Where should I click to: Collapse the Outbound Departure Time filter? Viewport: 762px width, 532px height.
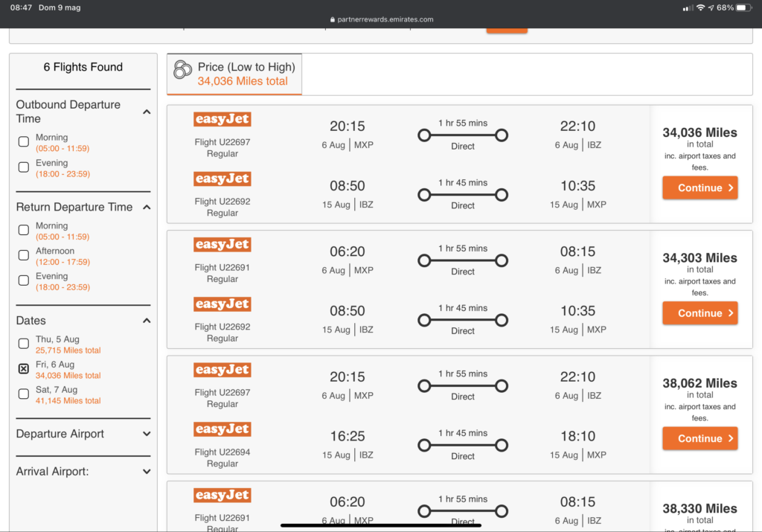[x=147, y=112]
